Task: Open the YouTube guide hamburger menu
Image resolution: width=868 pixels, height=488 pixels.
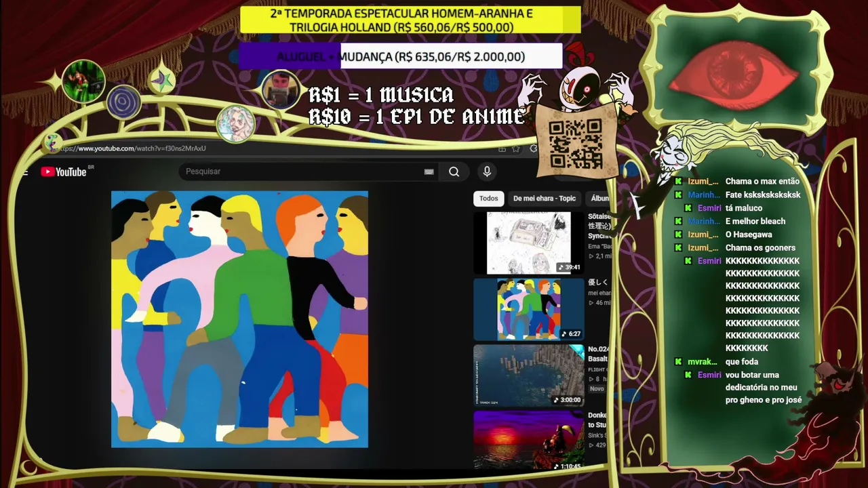Action: click(x=25, y=172)
